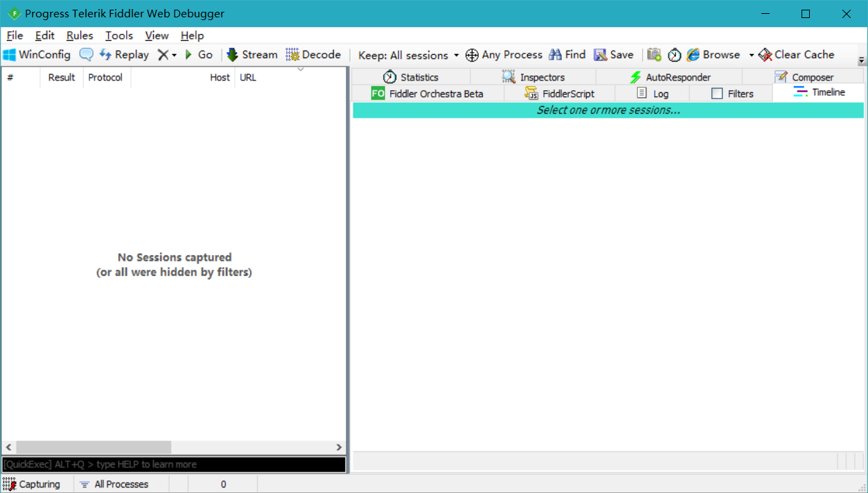Switch to the Filters tab
868x493 pixels.
[732, 94]
